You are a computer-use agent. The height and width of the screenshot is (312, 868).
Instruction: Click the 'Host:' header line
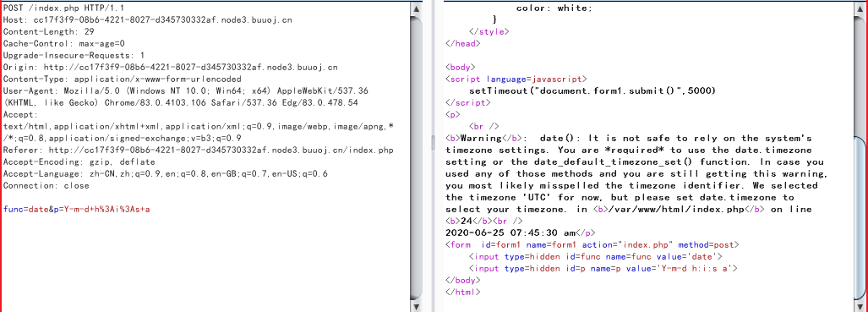point(148,20)
